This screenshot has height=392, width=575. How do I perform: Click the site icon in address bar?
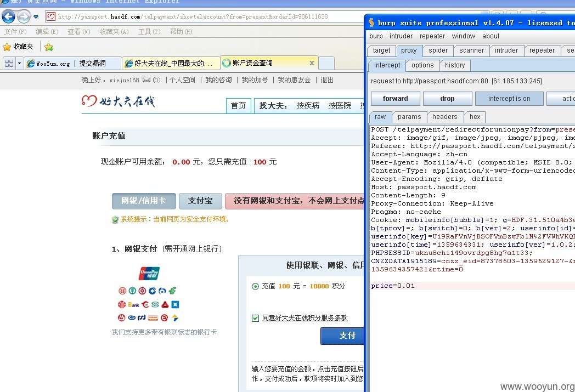point(51,16)
